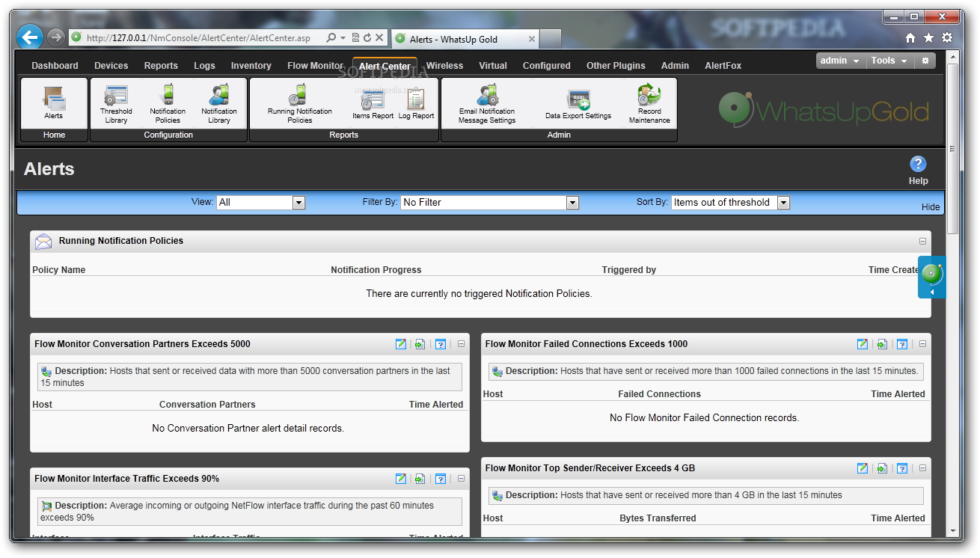
Task: Open the Items Report
Action: click(373, 104)
